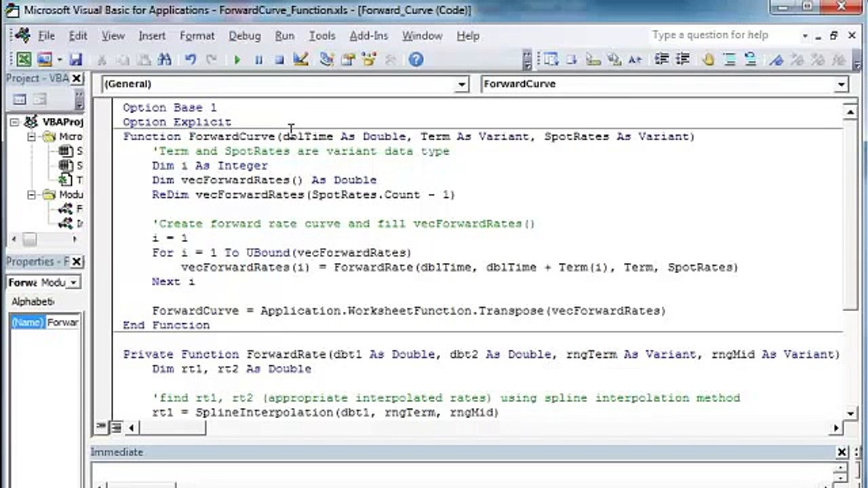Viewport: 868px width, 488px height.
Task: Click in the 'Type a question for help' box
Action: coord(724,35)
